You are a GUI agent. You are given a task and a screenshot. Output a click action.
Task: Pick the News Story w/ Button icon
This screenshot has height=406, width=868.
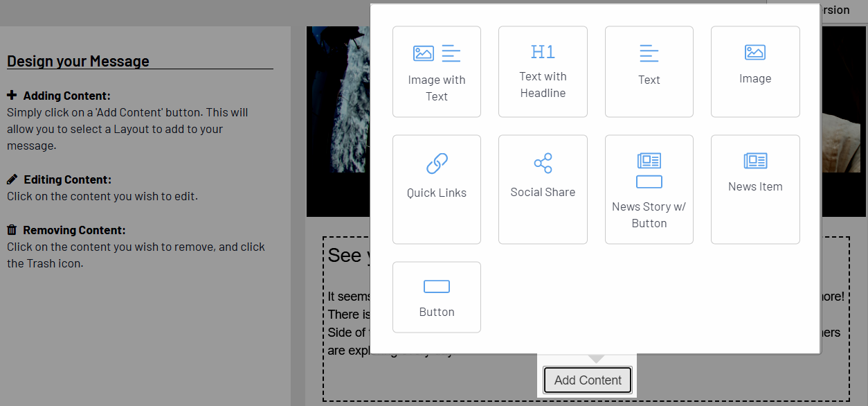click(649, 170)
